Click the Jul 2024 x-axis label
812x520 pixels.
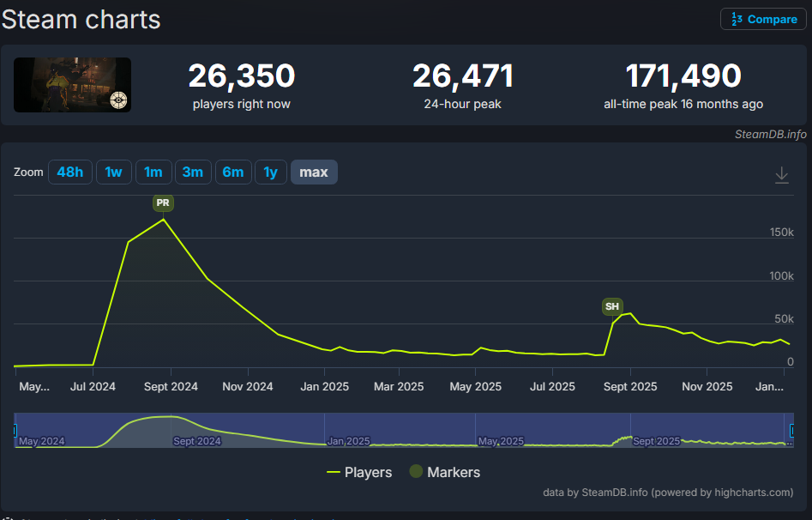[x=93, y=387]
